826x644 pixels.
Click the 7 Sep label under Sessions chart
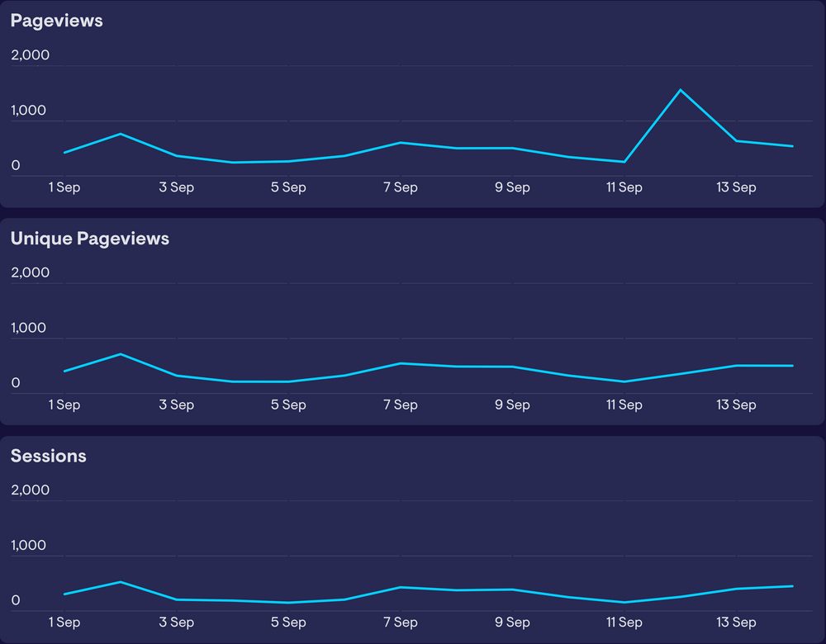tap(400, 623)
